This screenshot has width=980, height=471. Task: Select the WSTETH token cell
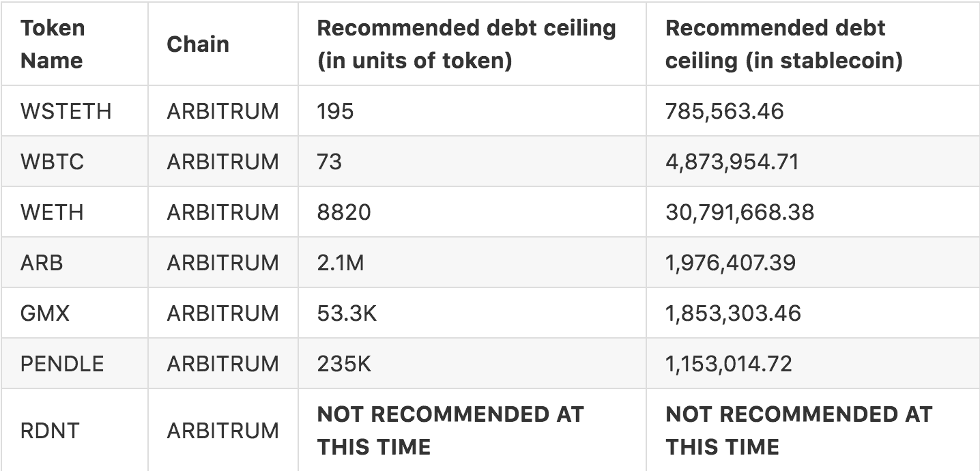(x=66, y=111)
